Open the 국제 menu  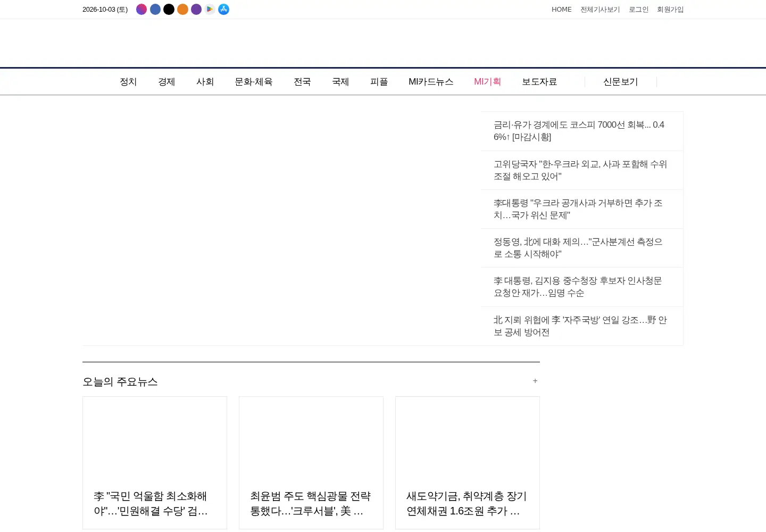click(340, 82)
